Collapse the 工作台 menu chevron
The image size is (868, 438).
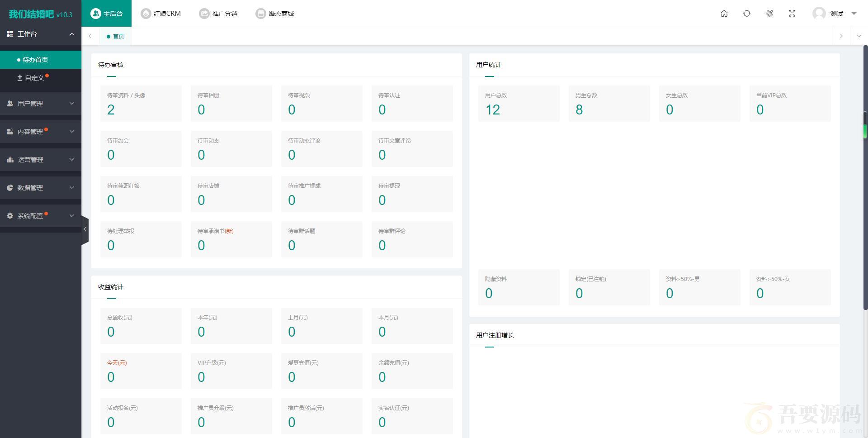coord(72,34)
